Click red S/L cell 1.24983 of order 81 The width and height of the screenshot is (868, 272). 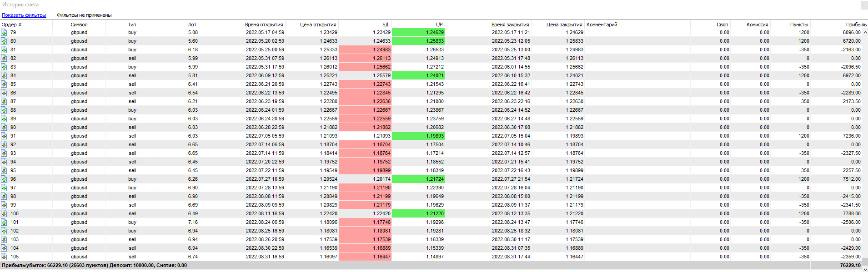[x=365, y=49]
